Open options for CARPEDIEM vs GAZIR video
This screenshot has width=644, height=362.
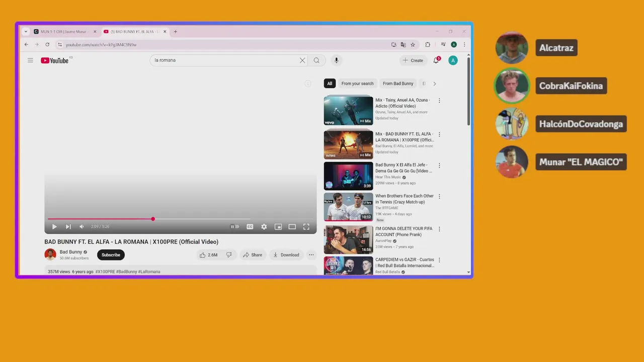point(439,260)
